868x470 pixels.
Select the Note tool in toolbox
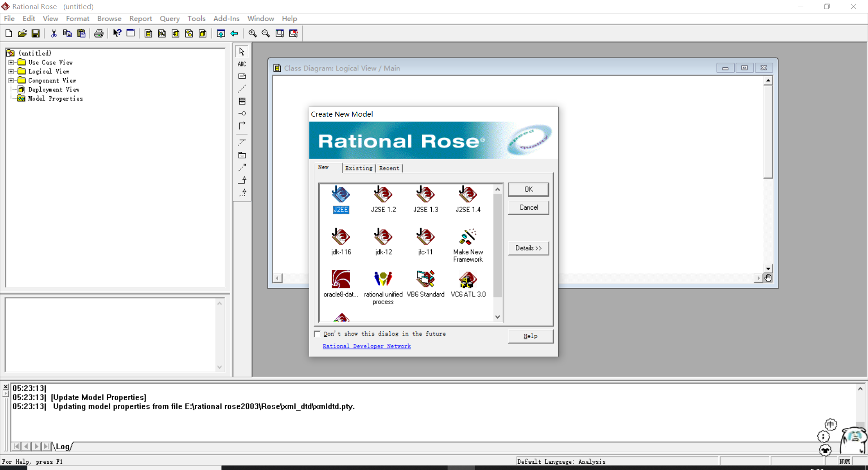click(242, 76)
